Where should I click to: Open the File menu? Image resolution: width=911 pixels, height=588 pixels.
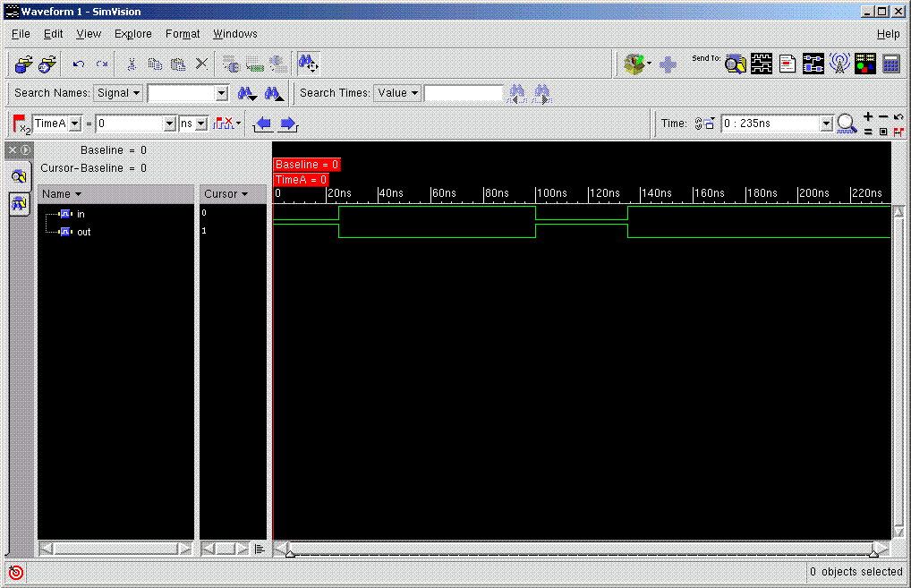pos(21,34)
